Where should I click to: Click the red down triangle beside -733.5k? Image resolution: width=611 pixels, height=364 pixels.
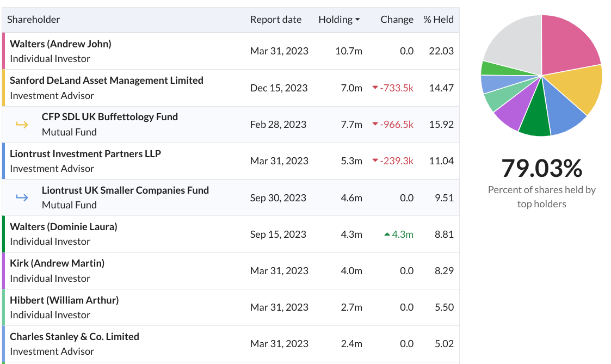coord(375,88)
